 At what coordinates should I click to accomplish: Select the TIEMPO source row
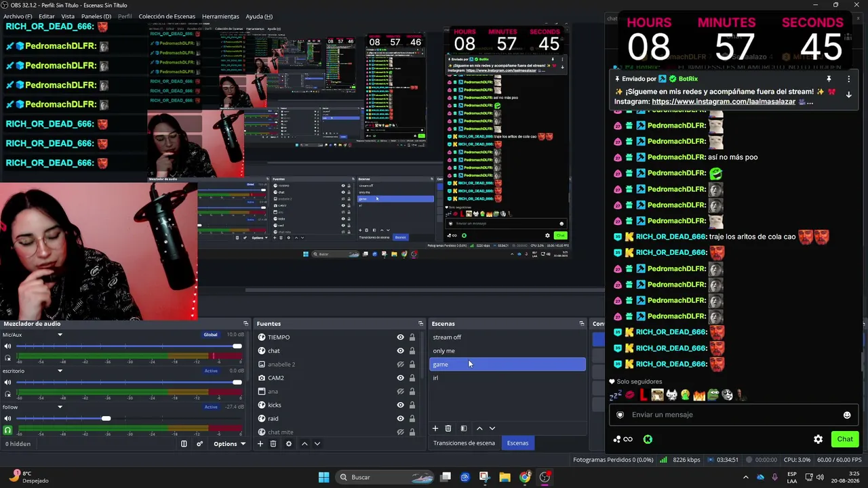339,338
